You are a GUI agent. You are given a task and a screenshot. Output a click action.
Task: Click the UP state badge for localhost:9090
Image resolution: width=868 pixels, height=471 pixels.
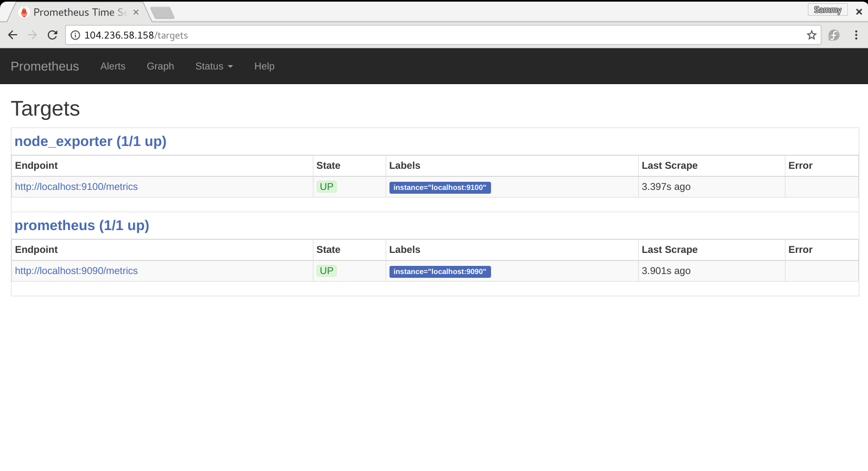point(326,271)
